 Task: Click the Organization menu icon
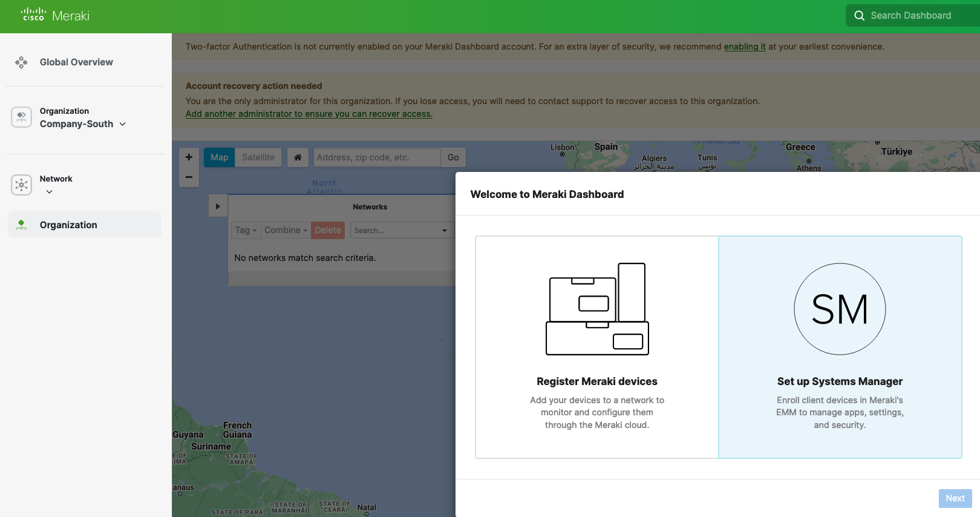pos(21,225)
